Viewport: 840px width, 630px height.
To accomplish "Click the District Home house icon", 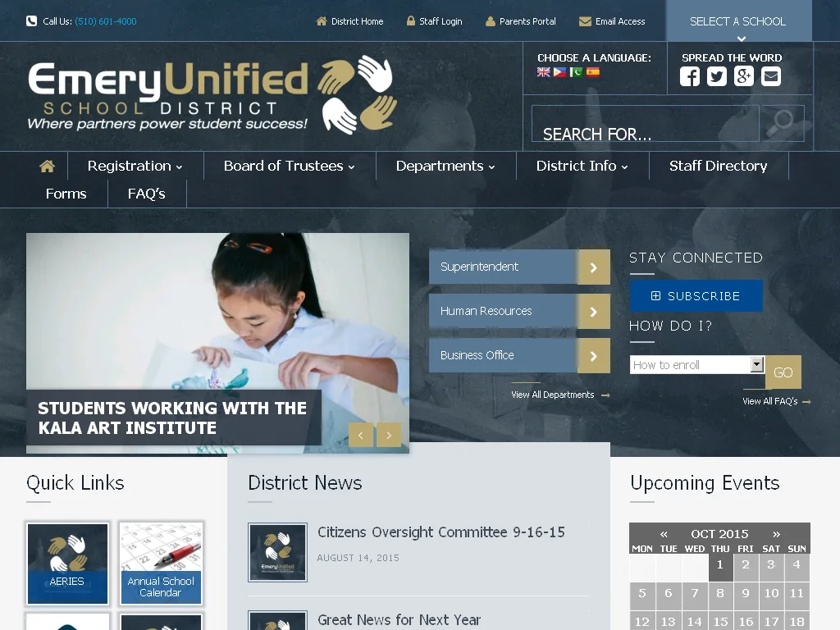I will [x=322, y=21].
